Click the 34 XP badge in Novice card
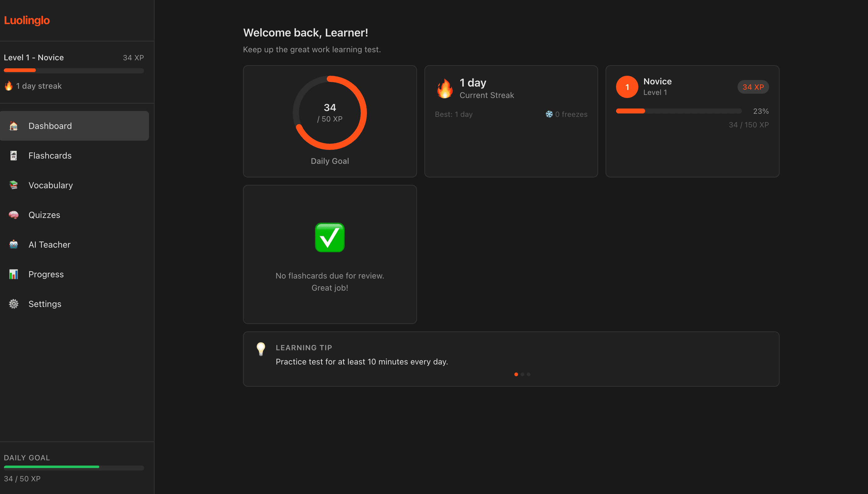The image size is (868, 494). [753, 87]
